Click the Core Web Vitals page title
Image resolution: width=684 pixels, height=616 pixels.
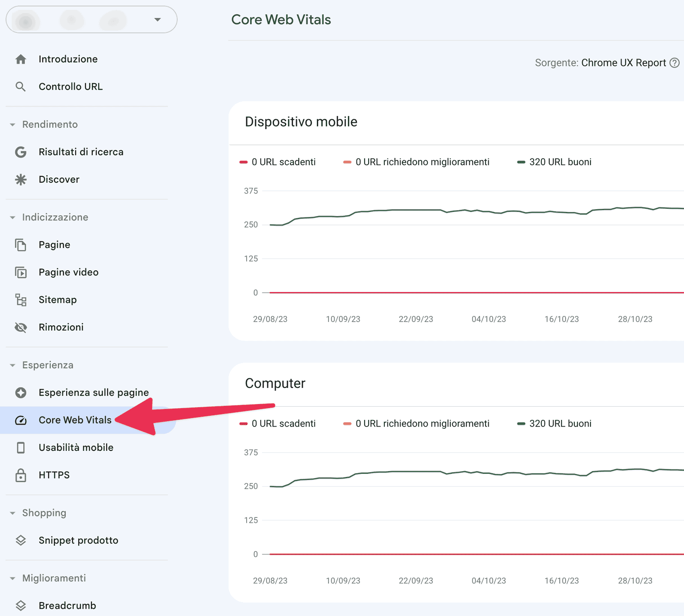pos(281,20)
